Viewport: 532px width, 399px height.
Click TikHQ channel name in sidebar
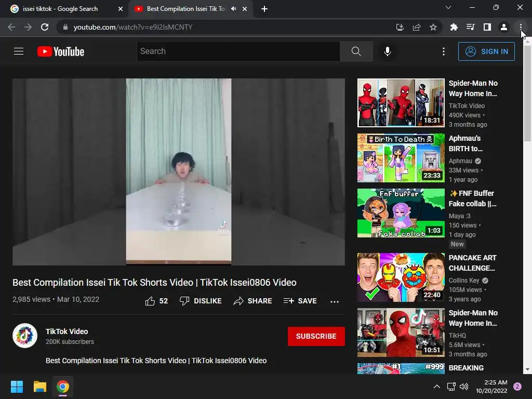click(x=457, y=335)
